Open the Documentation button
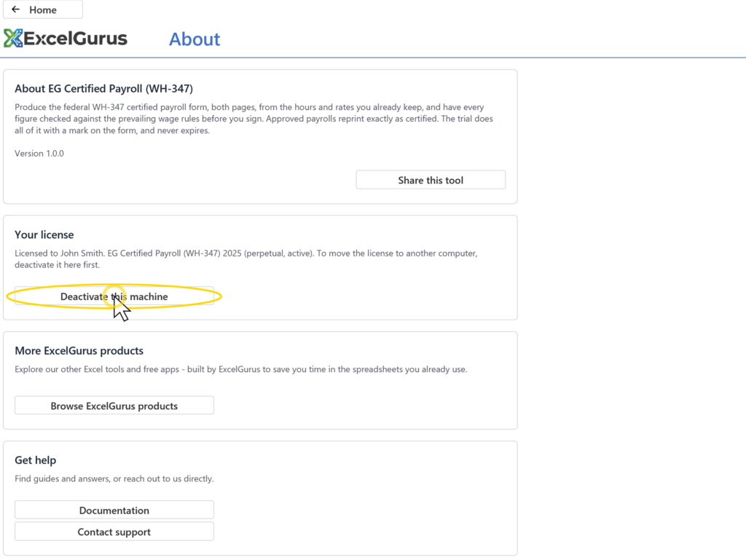 (x=114, y=510)
